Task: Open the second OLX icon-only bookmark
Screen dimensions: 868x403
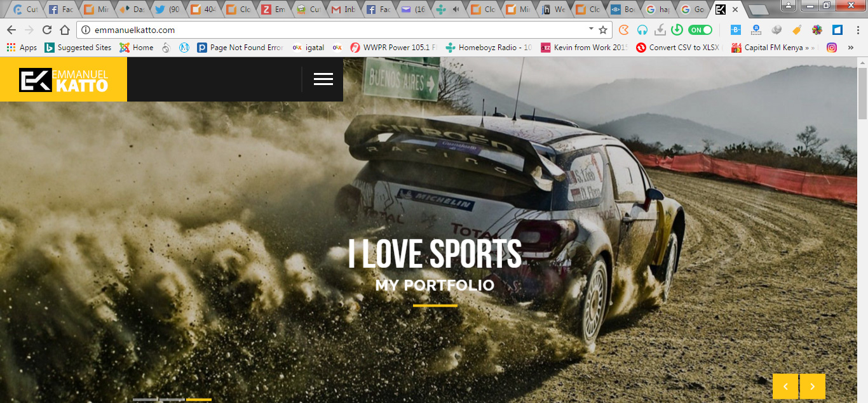Action: click(x=337, y=48)
